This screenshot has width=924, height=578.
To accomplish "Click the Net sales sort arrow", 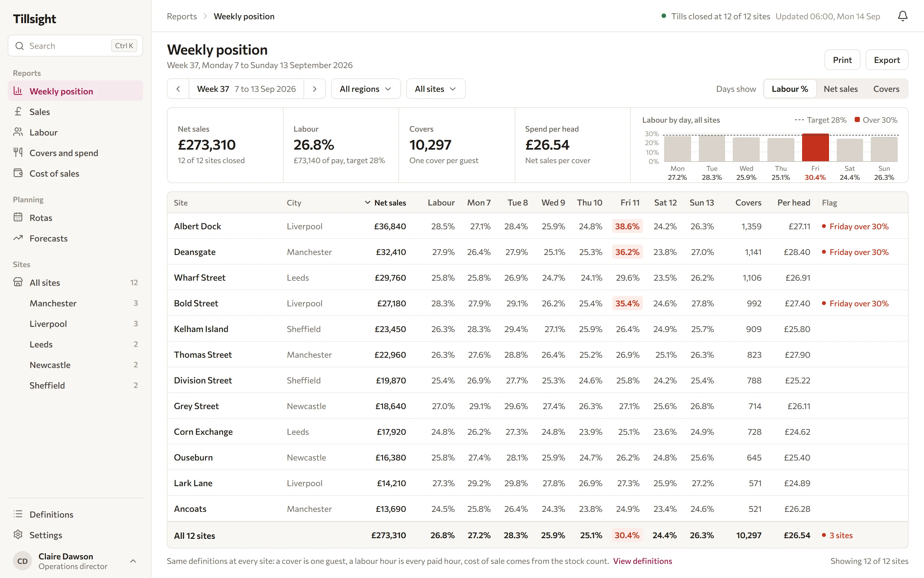I will pyautogui.click(x=368, y=203).
